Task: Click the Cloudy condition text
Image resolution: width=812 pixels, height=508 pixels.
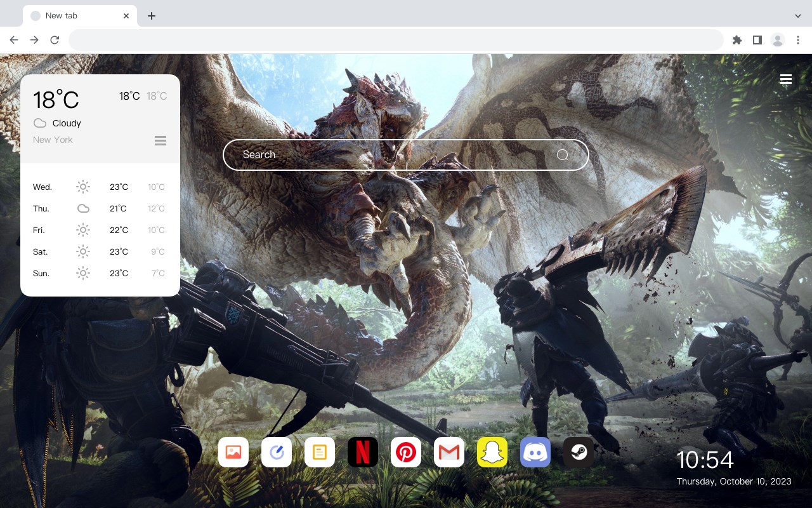Action: coord(67,123)
